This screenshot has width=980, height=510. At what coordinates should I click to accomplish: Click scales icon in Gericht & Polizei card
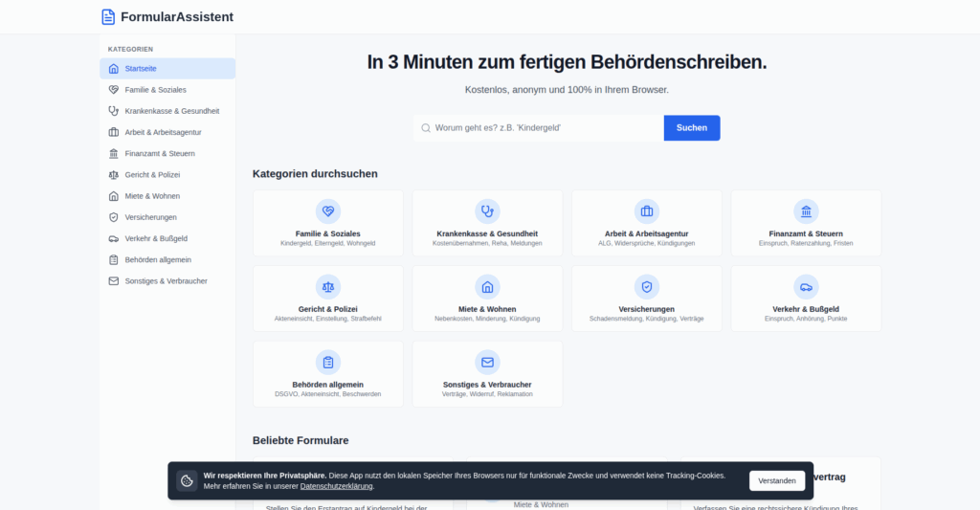coord(328,287)
